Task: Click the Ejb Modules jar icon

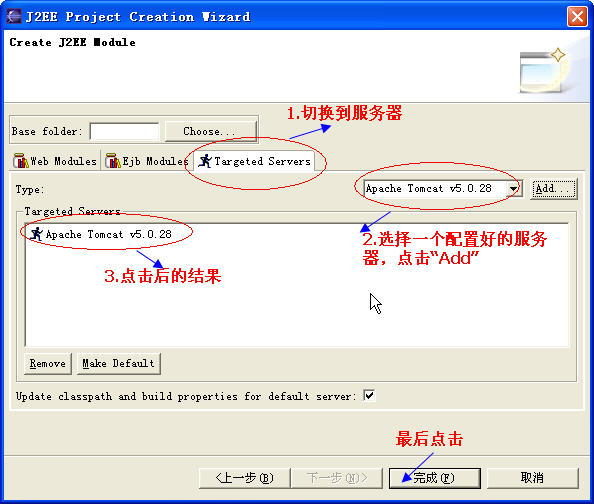Action: [113, 161]
